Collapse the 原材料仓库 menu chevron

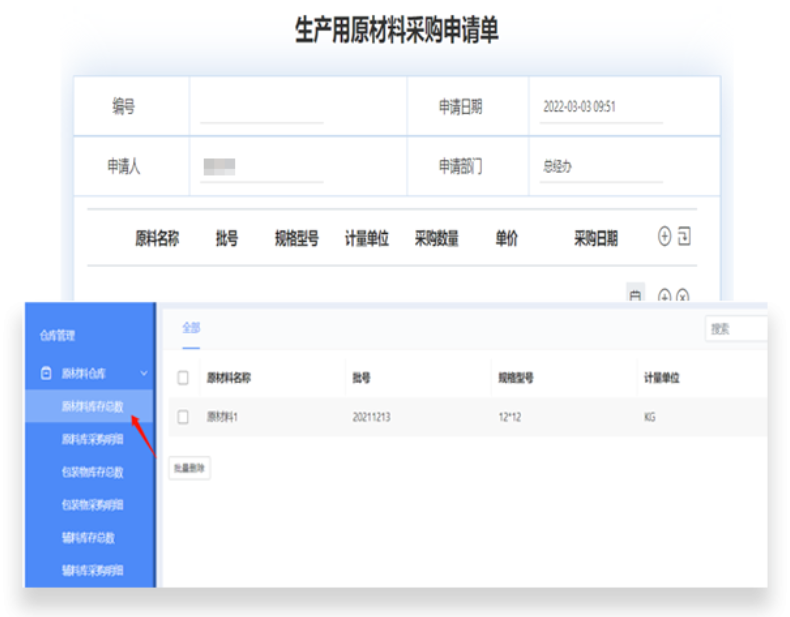pos(144,373)
